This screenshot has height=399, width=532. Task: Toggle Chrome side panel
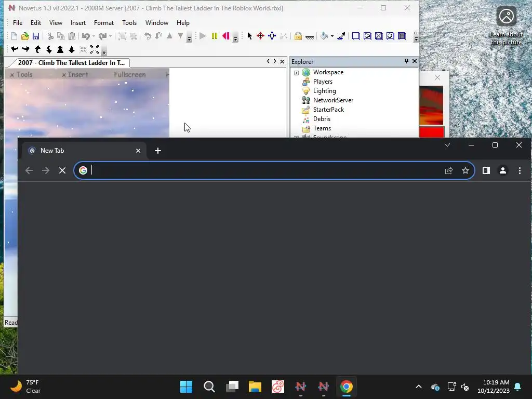click(486, 170)
